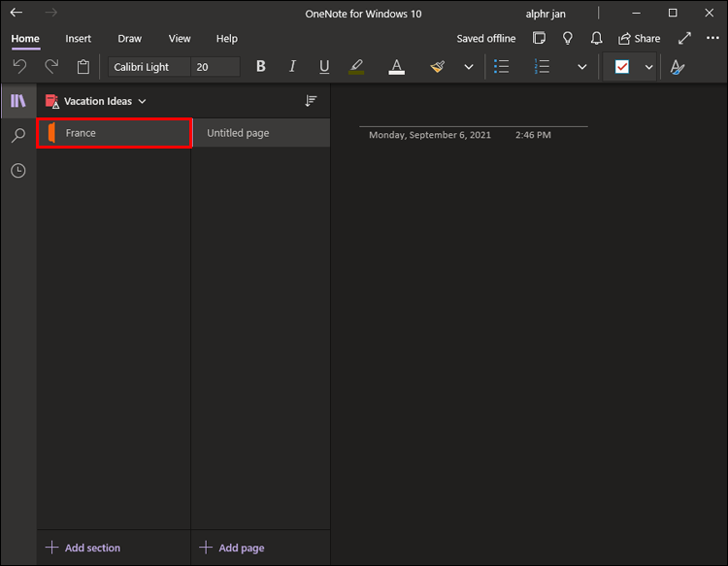Apply bulleted list formatting
The width and height of the screenshot is (728, 566).
coord(502,67)
